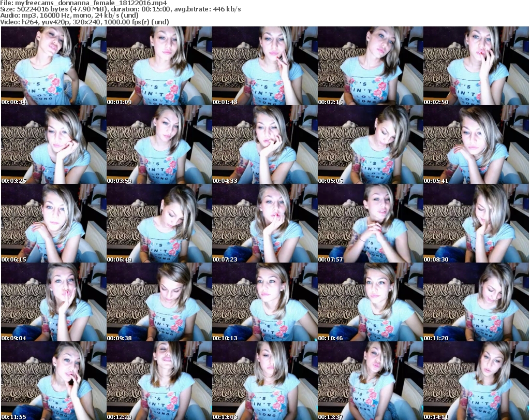The width and height of the screenshot is (530, 420).
Task: Open the frame at 00:05:06
Action: (370, 144)
